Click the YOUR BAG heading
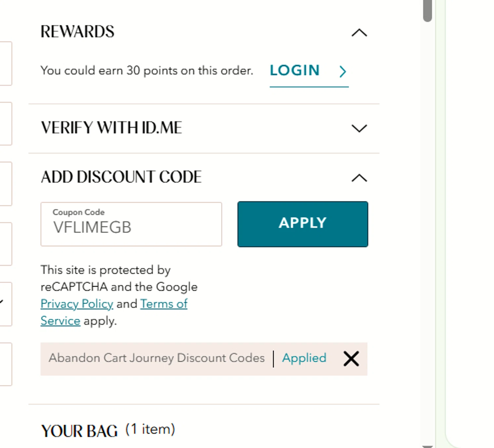 click(79, 431)
